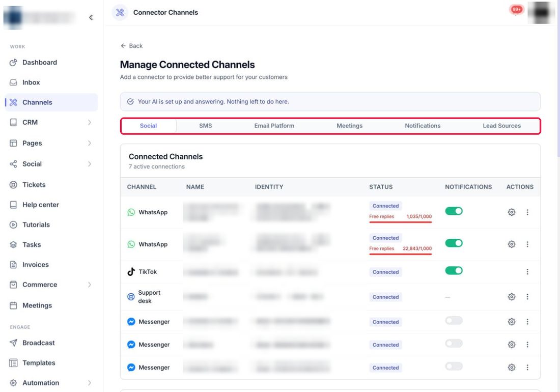Click the Social share icon in sidebar
Screen dimensions: 560x392
(x=13, y=164)
